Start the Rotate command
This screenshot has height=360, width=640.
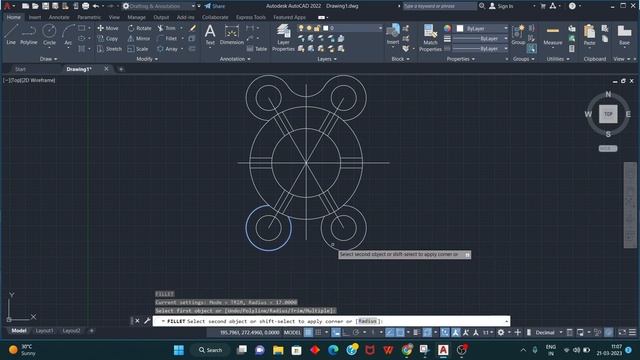(139, 28)
